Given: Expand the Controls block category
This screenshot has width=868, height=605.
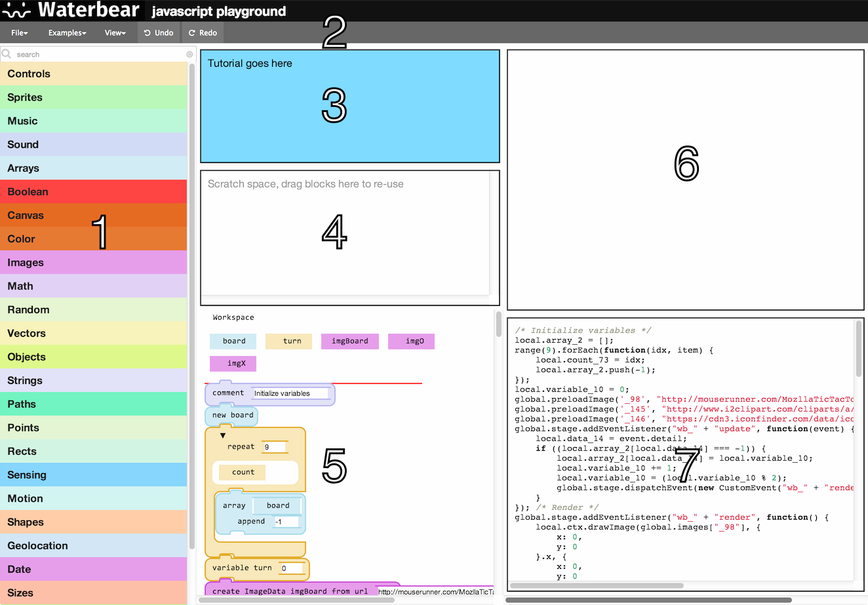Looking at the screenshot, I should (94, 73).
